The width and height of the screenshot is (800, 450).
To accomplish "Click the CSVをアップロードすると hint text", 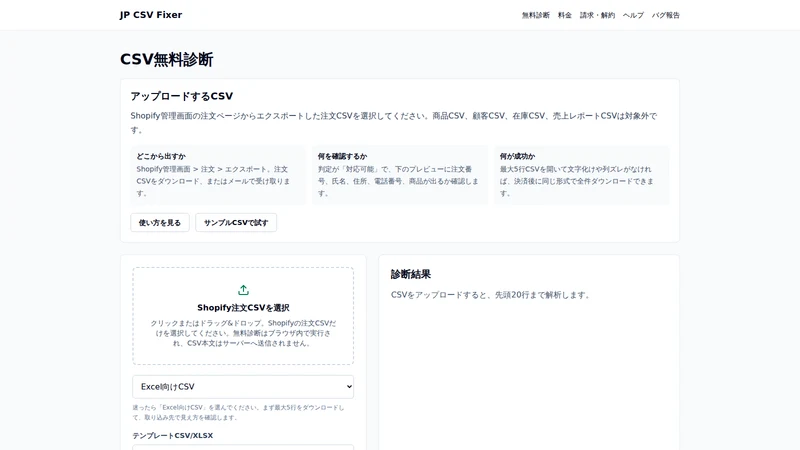I will (x=490, y=295).
